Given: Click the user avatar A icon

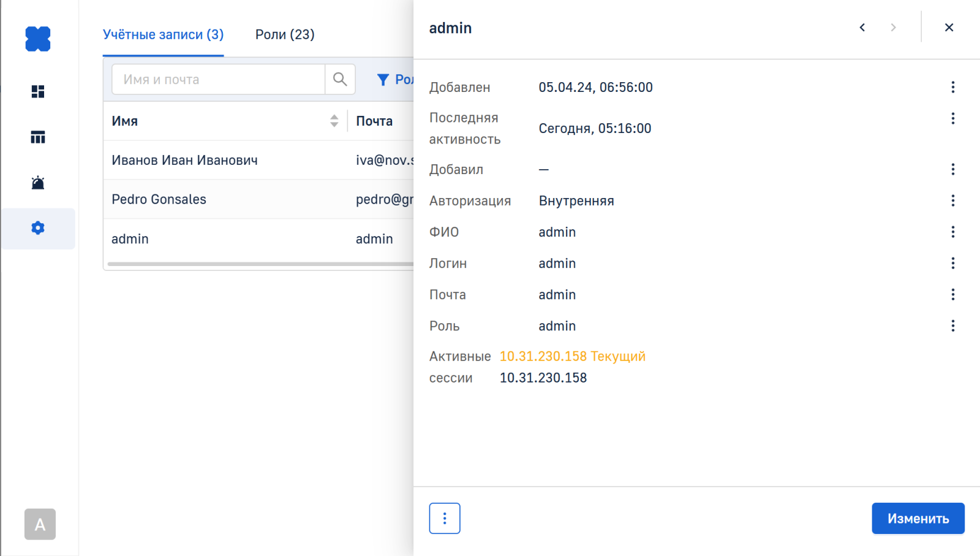Looking at the screenshot, I should tap(40, 524).
